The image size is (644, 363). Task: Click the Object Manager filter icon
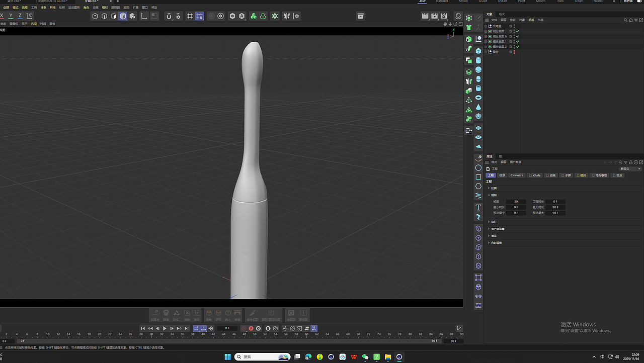[x=635, y=20]
